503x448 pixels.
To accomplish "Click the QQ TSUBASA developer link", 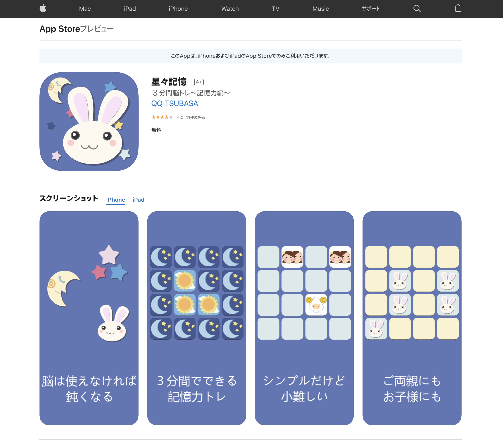I will (175, 103).
